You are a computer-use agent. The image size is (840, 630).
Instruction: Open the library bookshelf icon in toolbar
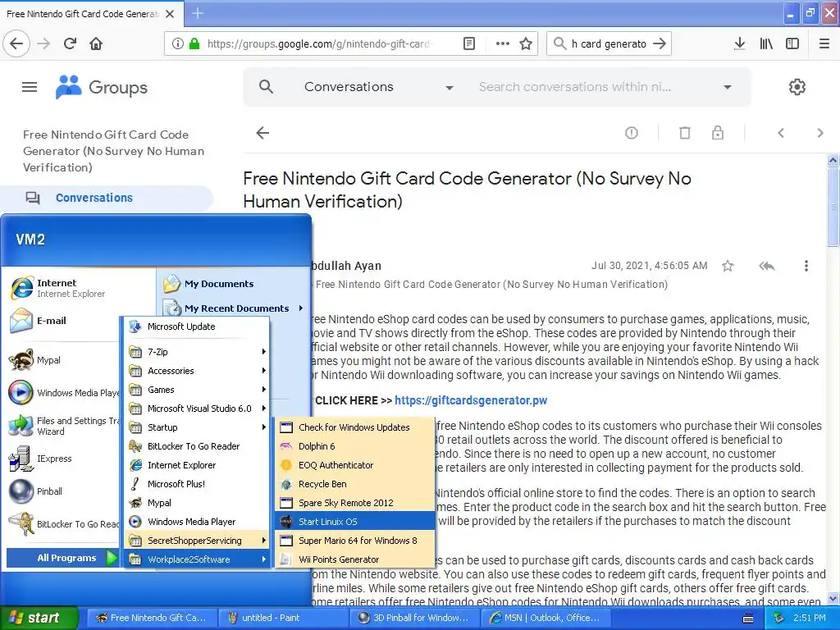coord(766,43)
